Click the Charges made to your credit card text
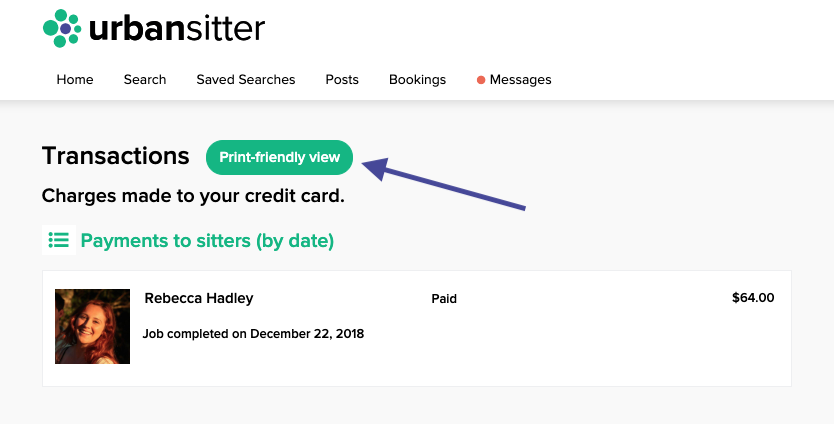This screenshot has width=834, height=424. coord(193,196)
